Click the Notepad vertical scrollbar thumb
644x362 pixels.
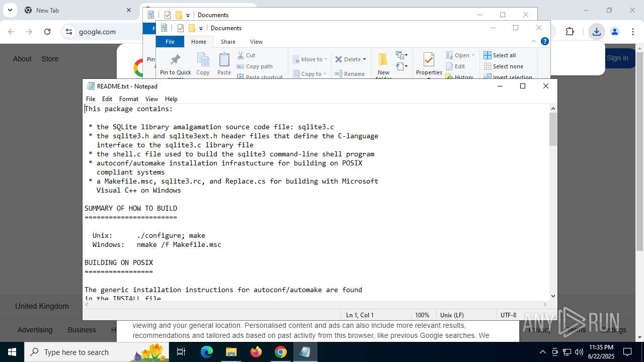(553, 129)
